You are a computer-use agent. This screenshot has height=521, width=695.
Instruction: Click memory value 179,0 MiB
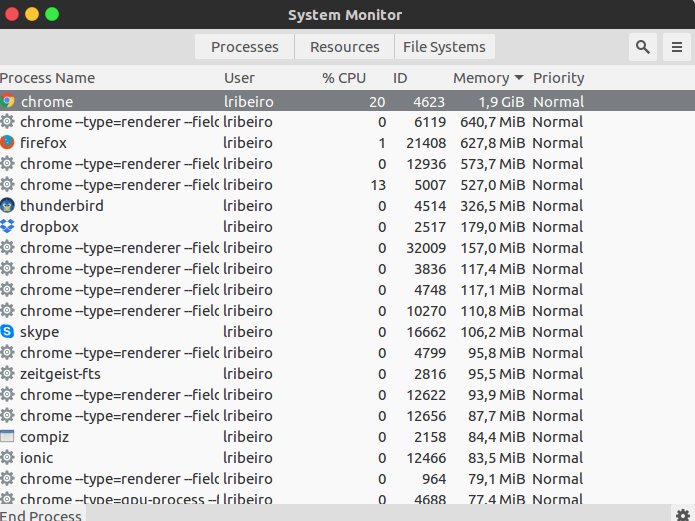tap(492, 227)
